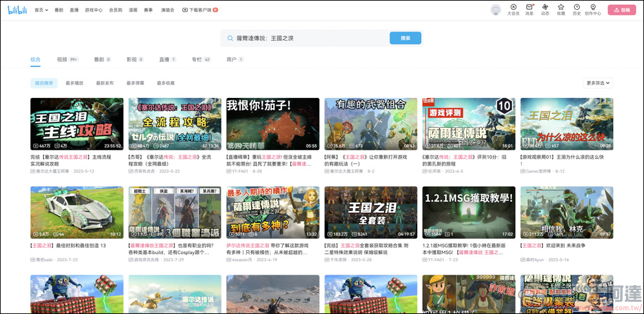This screenshot has width=644, height=314.
Task: Open the 到底有多神 video thumbnail
Action: pyautogui.click(x=272, y=213)
